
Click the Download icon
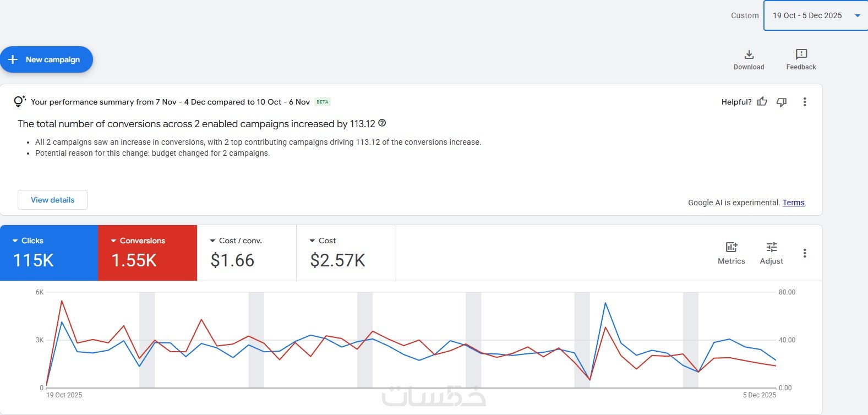point(749,54)
